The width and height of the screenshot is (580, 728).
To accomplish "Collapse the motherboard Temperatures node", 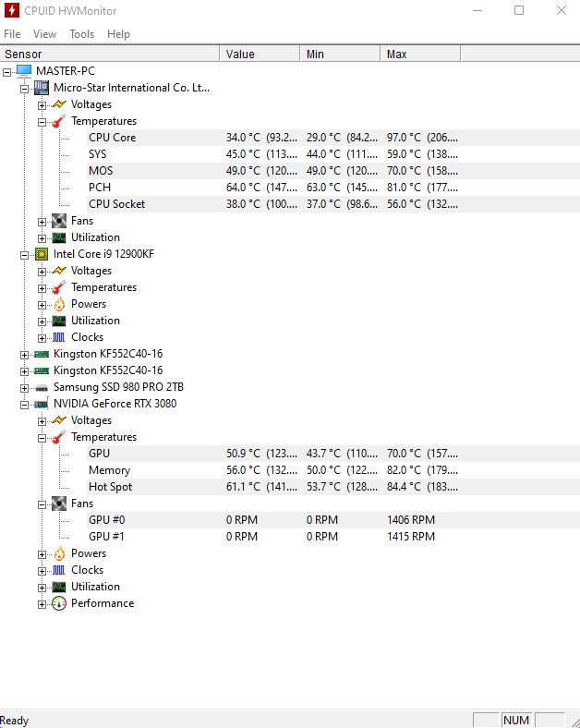I will (x=42, y=122).
